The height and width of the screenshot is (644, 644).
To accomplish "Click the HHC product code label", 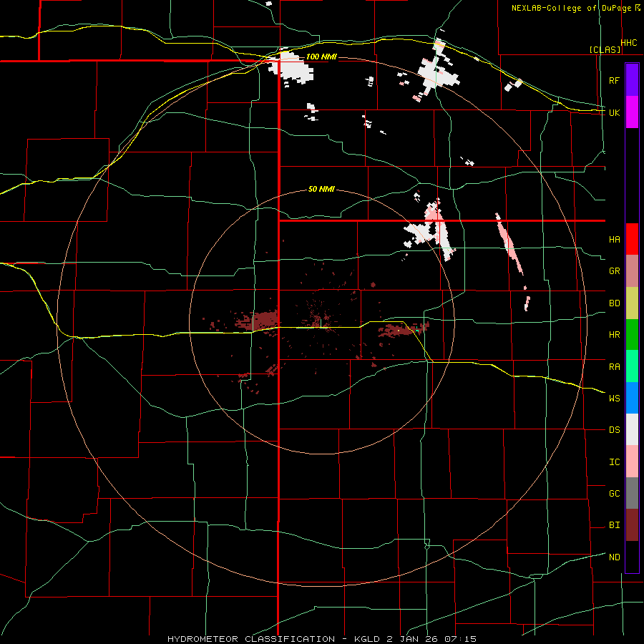I will coord(629,43).
